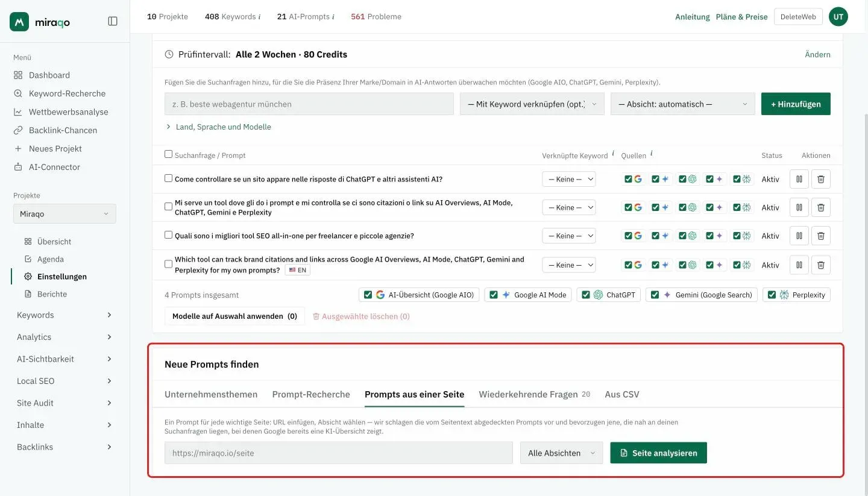868x496 pixels.
Task: Expand 'Land, Sprache und Modelle' section
Action: coord(218,127)
